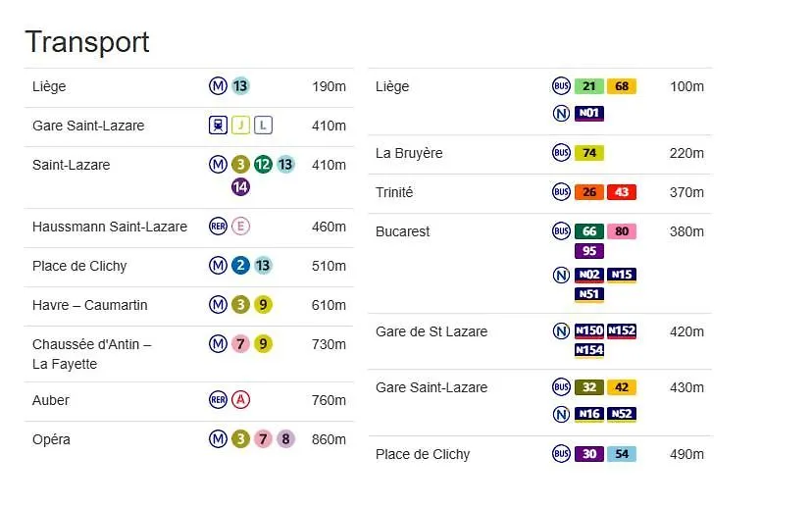Click the RER A red circle icon
This screenshot has height=507, width=812.
pos(240,400)
